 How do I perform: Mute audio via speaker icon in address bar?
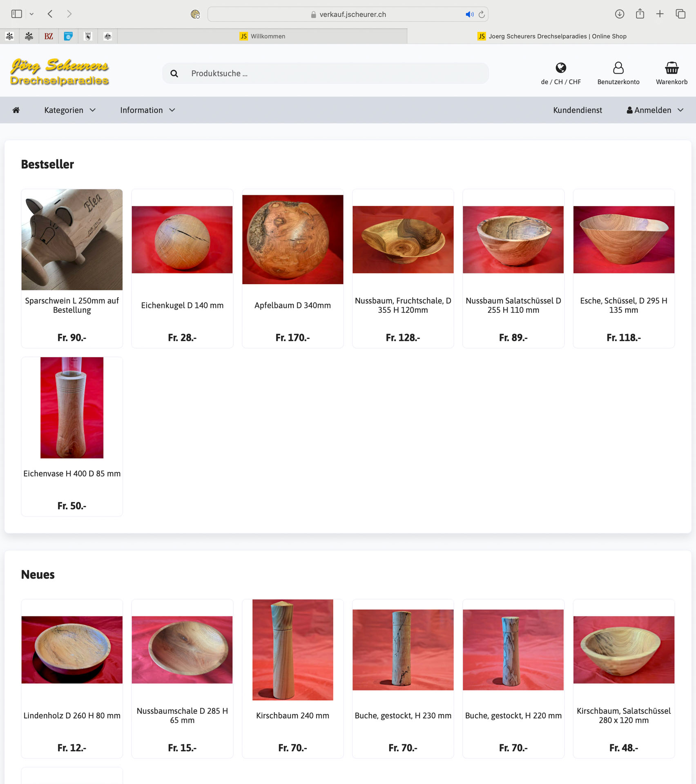point(469,14)
